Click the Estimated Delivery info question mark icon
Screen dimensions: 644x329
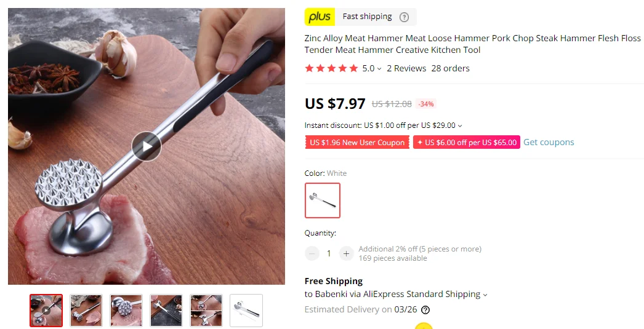[425, 310]
